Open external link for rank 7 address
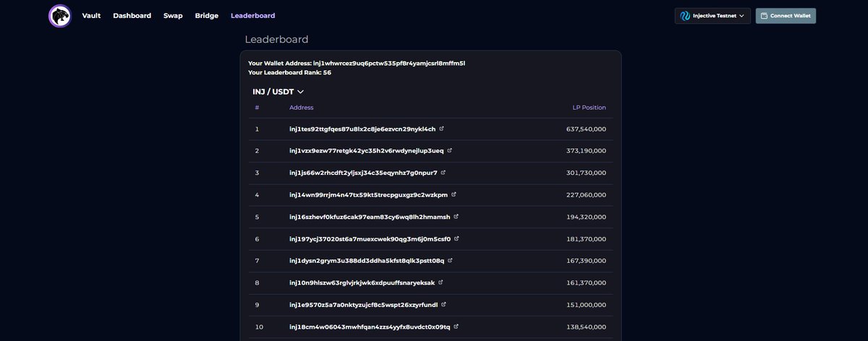Image resolution: width=868 pixels, height=341 pixels. (451, 260)
